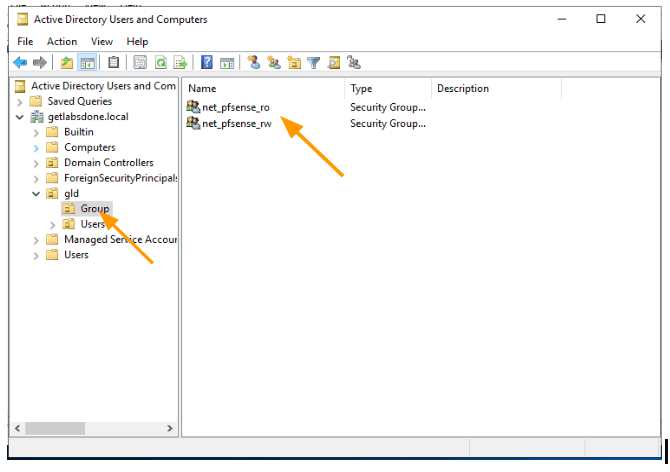Go up one level in the tree
The width and height of the screenshot is (670, 472).
point(66,63)
